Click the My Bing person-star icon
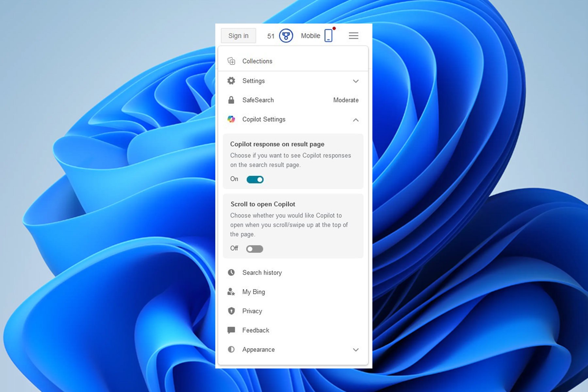 231,292
